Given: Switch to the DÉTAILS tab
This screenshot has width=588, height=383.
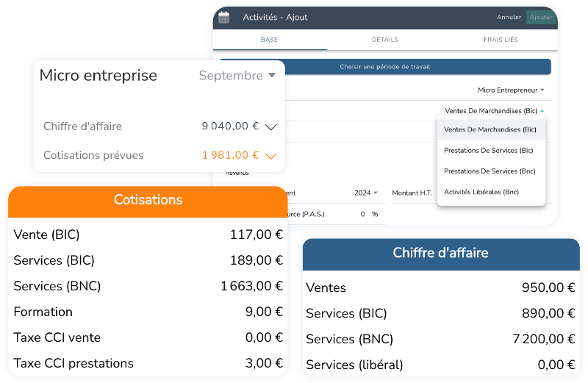Looking at the screenshot, I should pos(384,40).
